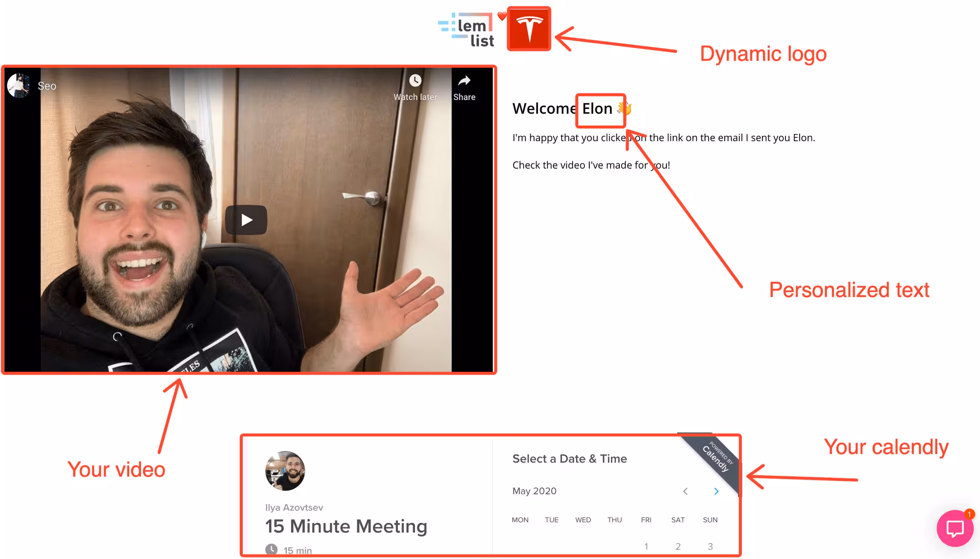Click the red Tesla logo
Screen dimensions: 980x559
click(x=529, y=29)
